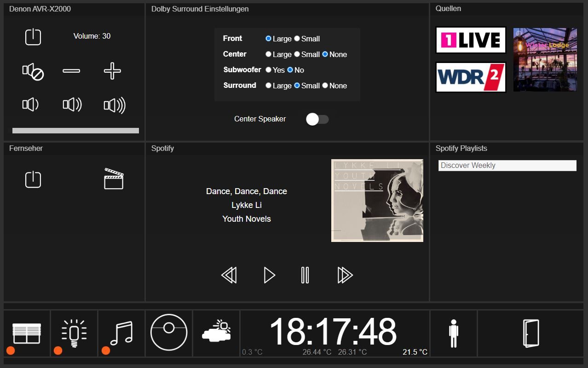Set Center speaker to Large
Image resolution: width=588 pixels, height=368 pixels.
[268, 54]
